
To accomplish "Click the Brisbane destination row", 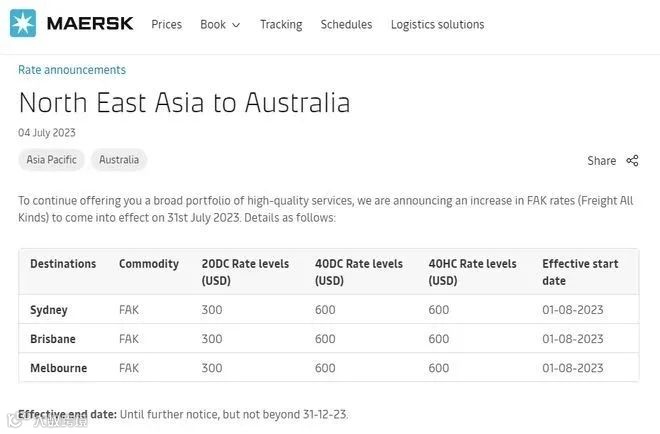I will point(53,339).
